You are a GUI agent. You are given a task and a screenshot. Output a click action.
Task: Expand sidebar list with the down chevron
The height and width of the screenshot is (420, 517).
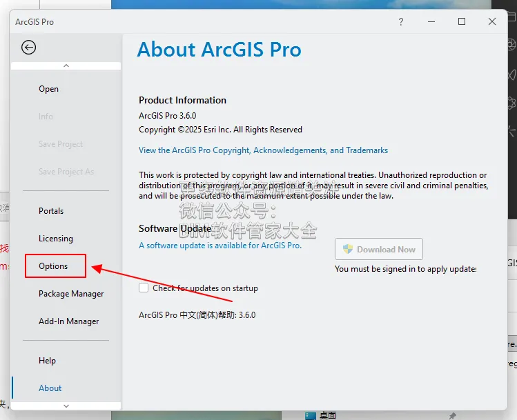66,406
